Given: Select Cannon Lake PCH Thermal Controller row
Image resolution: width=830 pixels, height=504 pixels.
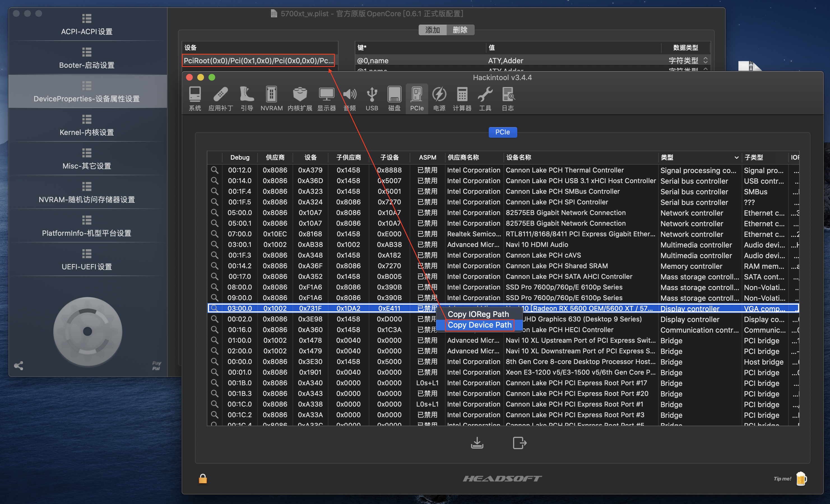Looking at the screenshot, I should point(503,170).
